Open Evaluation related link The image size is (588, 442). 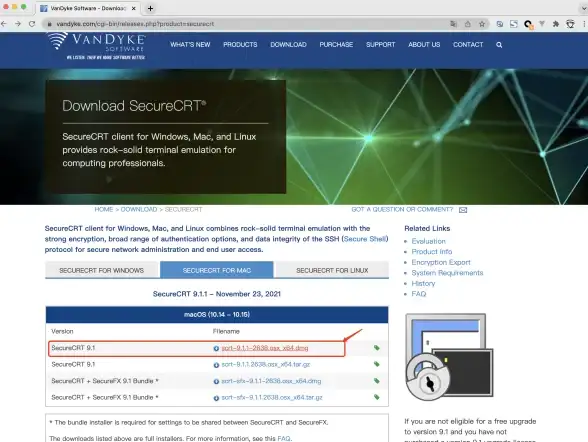pos(429,241)
